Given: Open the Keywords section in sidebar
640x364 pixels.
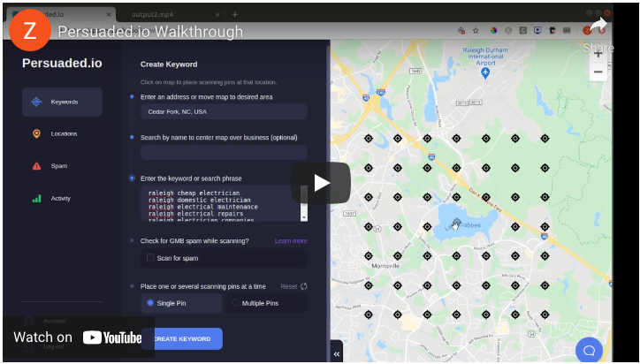Looking at the screenshot, I should pos(62,102).
